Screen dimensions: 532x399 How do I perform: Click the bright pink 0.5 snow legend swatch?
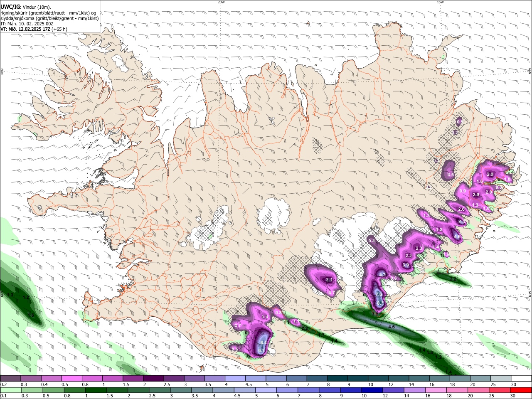(71, 379)
